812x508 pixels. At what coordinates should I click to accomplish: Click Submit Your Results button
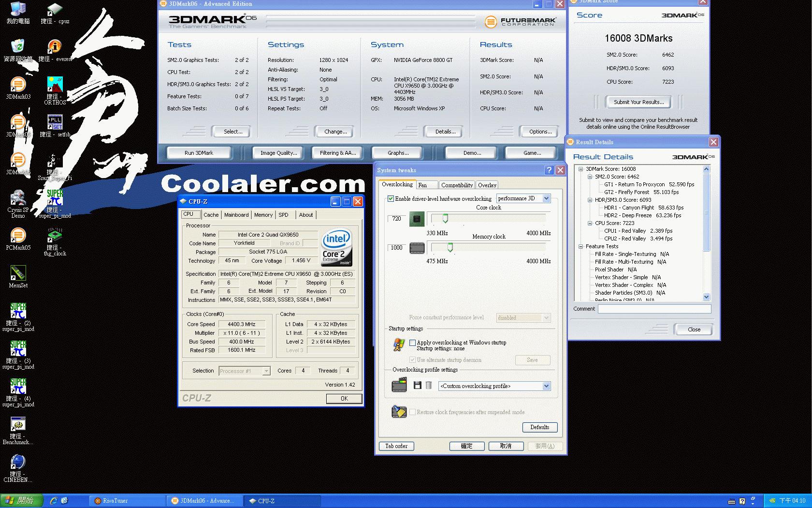pyautogui.click(x=638, y=102)
